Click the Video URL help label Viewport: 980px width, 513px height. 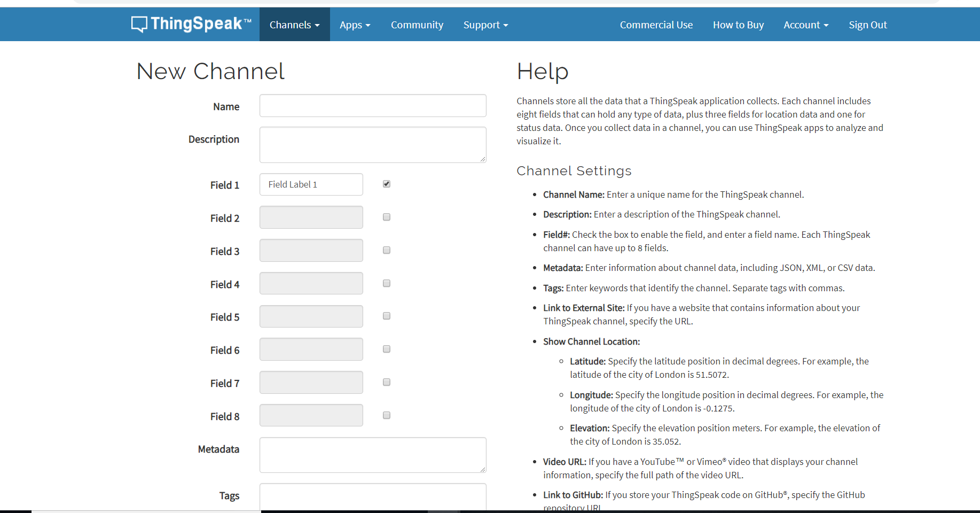pyautogui.click(x=565, y=462)
